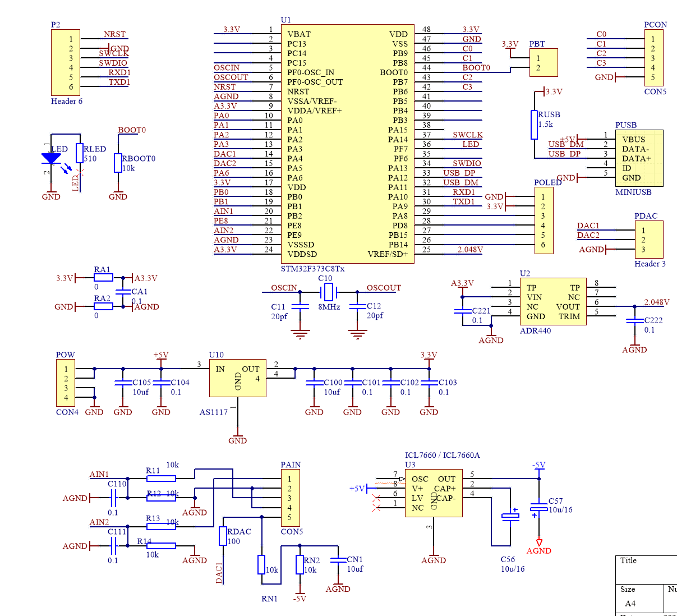
Task: Select the A4 size label in title block
Action: point(630,604)
